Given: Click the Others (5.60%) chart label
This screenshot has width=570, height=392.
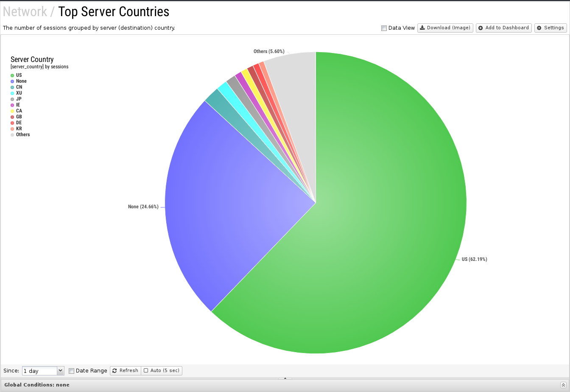Looking at the screenshot, I should click(x=269, y=51).
